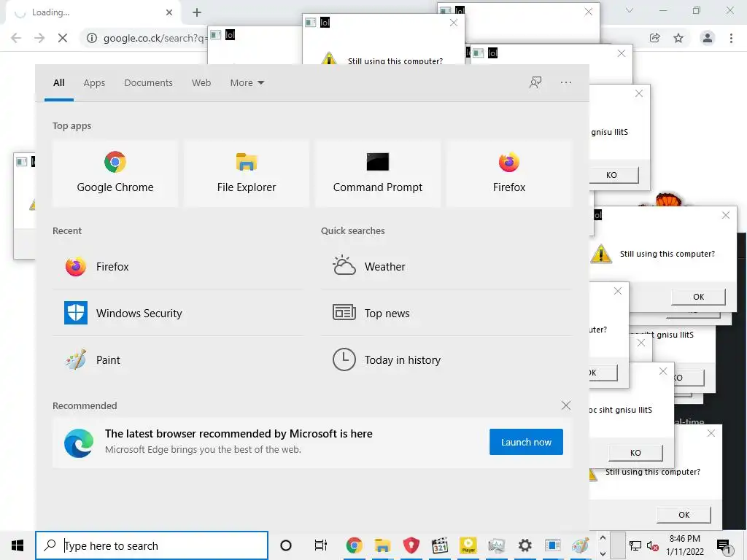Select the All search tab
This screenshot has height=560, width=747.
[x=59, y=83]
